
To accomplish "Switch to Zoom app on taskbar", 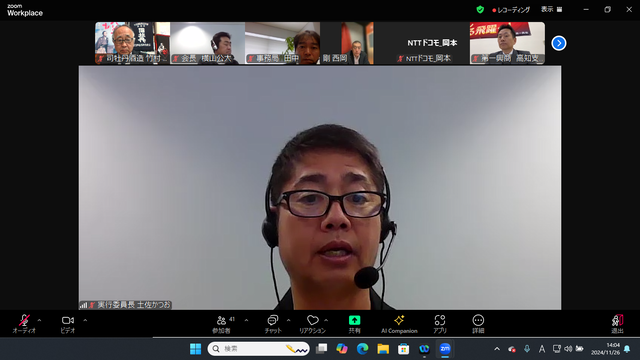I will point(445,349).
